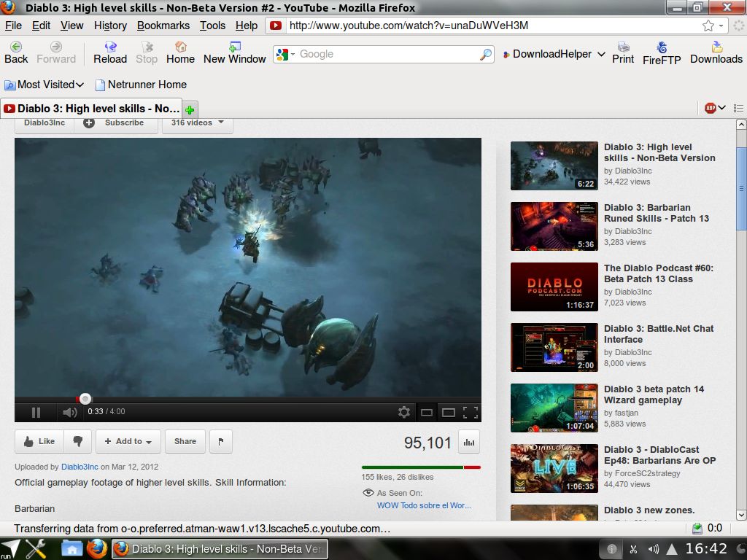Flag the video as inappropriate
Viewport: 747px width, 560px height.
click(x=220, y=441)
